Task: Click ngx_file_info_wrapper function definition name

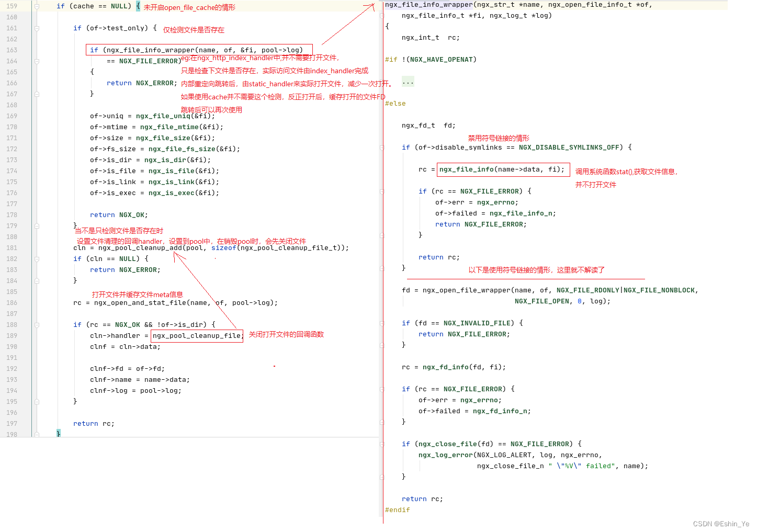Action: (x=429, y=5)
